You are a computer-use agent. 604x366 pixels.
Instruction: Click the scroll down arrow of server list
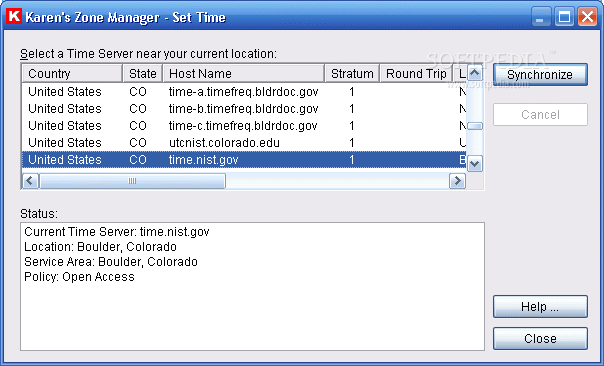coord(475,164)
